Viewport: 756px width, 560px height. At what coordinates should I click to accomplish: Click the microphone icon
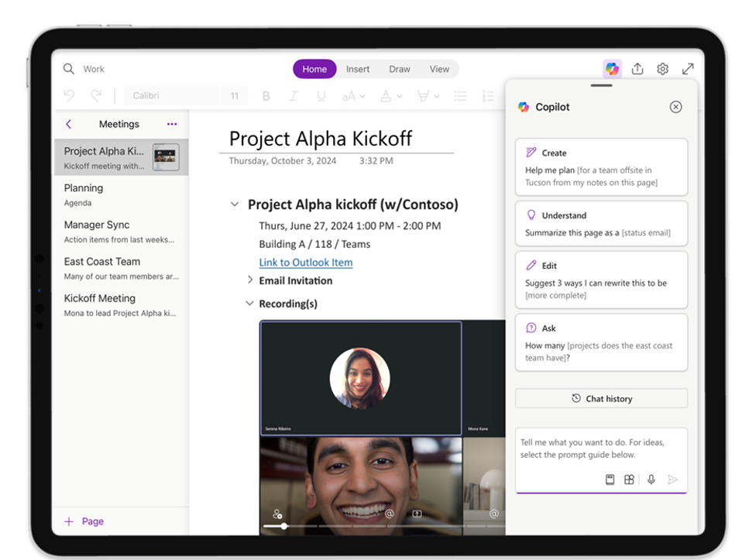pos(651,479)
